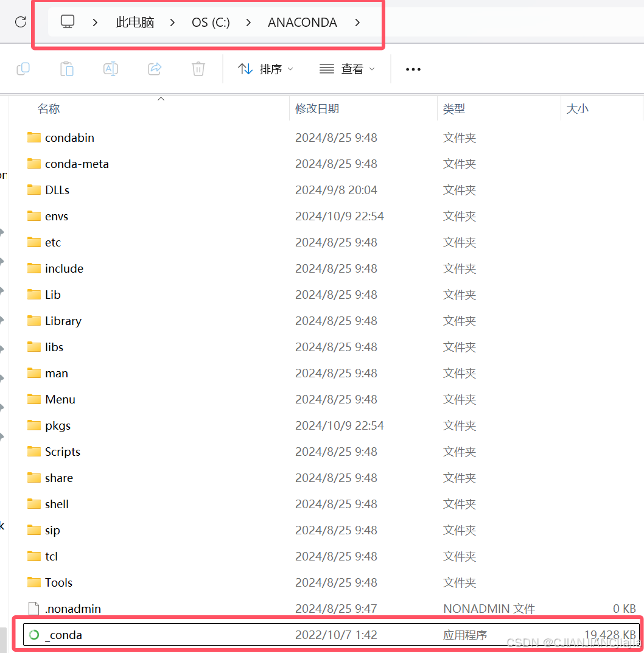Click the Paste toolbar icon
The height and width of the screenshot is (653, 644).
66,69
